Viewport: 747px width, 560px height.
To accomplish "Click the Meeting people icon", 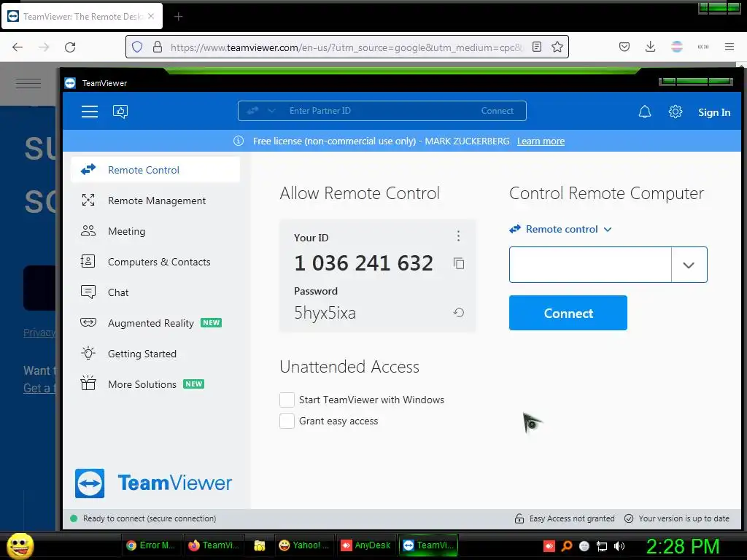I will 88,230.
